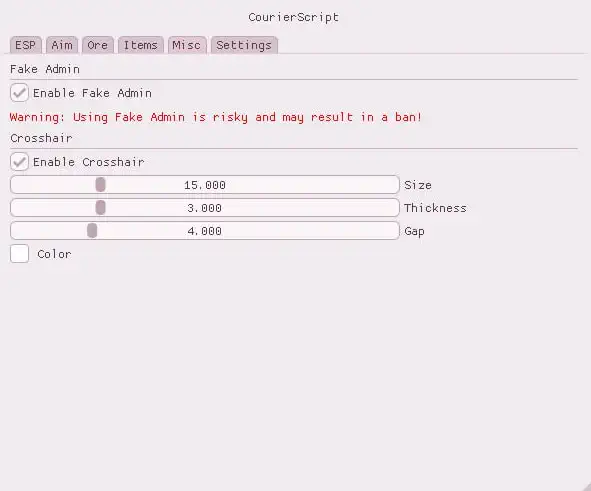
Task: Switch to the ESP tab
Action: (x=26, y=45)
